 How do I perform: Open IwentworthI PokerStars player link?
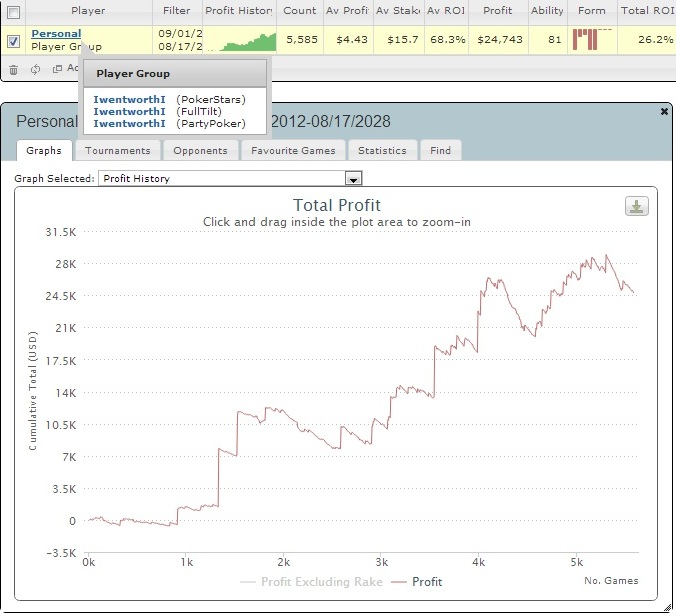coord(129,99)
